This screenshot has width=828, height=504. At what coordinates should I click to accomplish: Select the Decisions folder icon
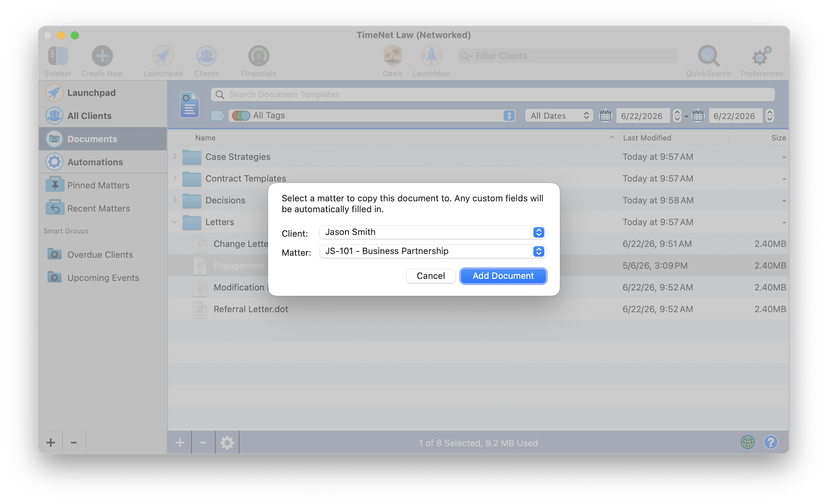coord(192,200)
